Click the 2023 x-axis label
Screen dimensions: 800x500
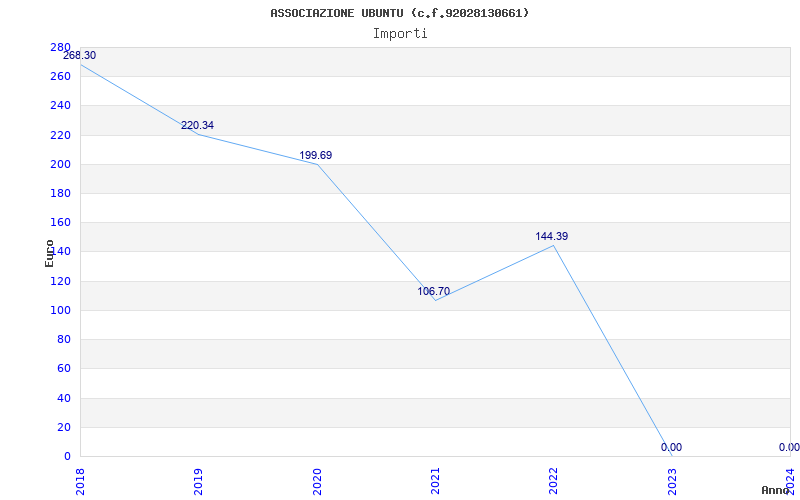[x=672, y=482]
